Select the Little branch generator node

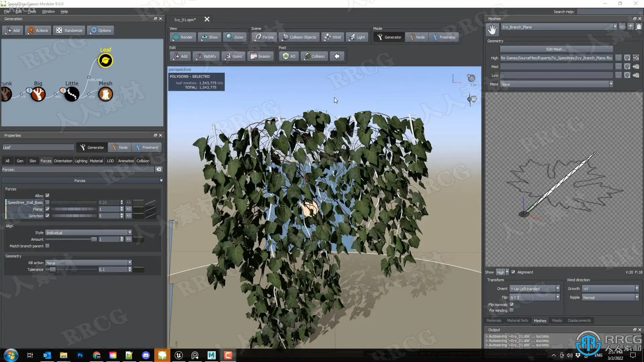pyautogui.click(x=71, y=94)
